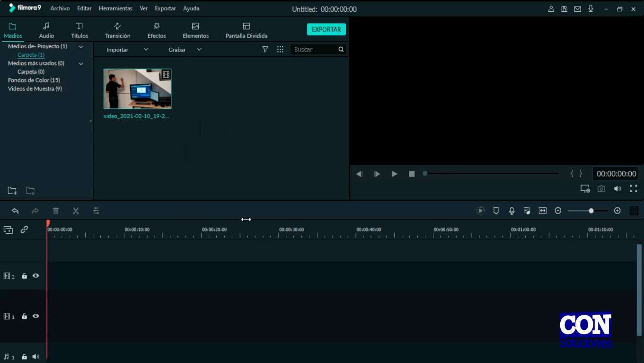Delete folder icon in media panel
Image resolution: width=644 pixels, height=363 pixels.
(x=30, y=191)
